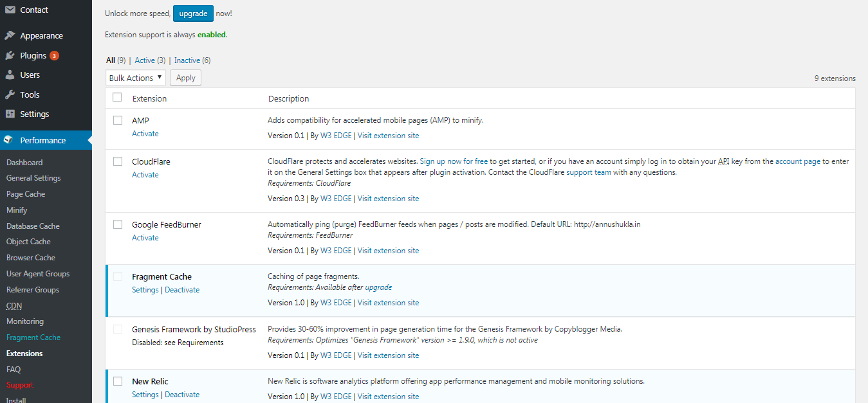
Task: Deactivate the New Relic extension
Action: click(182, 395)
